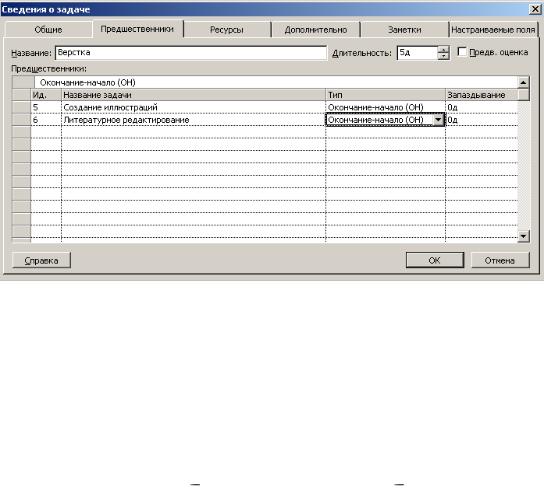Click the entry bar showing Окончание-начало (ОН)
Viewport: 544px width, 494px height.
click(x=276, y=82)
